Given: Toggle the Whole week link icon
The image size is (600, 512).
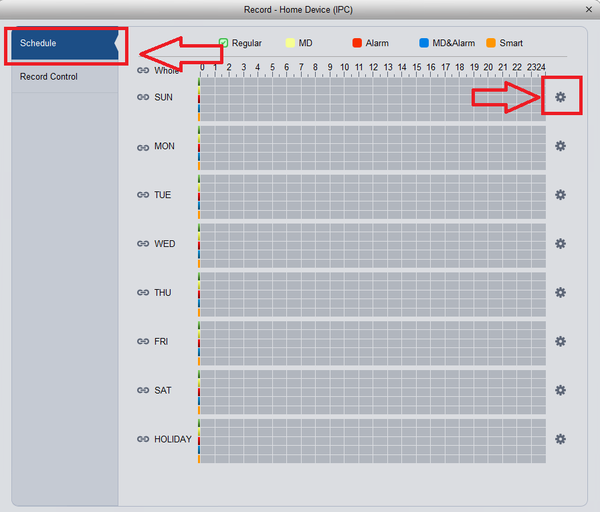Looking at the screenshot, I should (143, 70).
